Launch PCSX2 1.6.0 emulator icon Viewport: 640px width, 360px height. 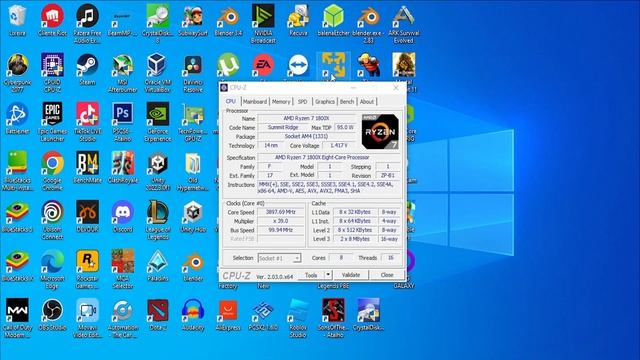[263, 314]
